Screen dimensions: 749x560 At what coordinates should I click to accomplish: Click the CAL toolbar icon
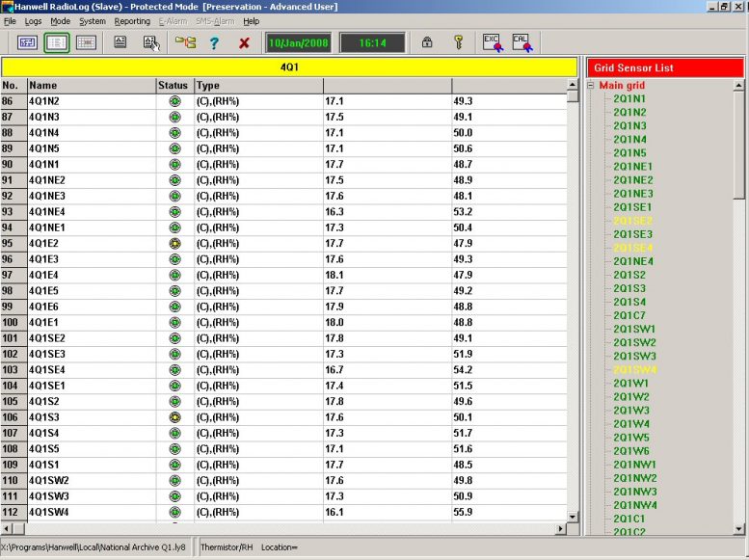pyautogui.click(x=522, y=42)
